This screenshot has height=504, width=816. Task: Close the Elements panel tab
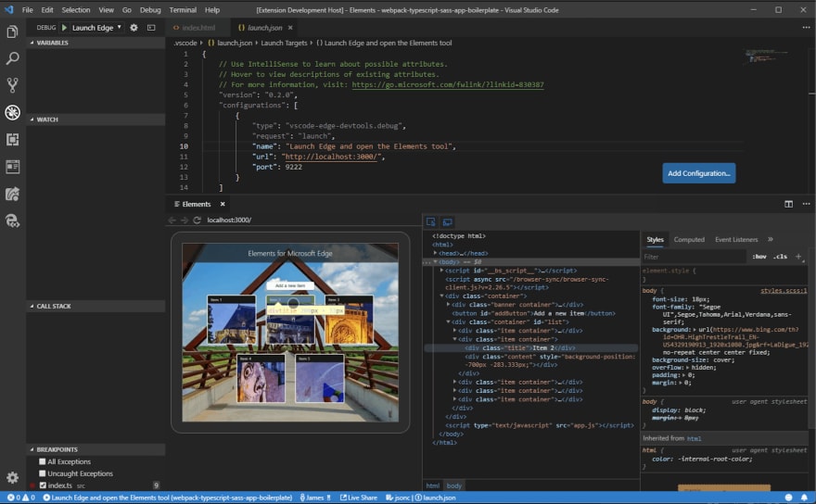coord(223,204)
